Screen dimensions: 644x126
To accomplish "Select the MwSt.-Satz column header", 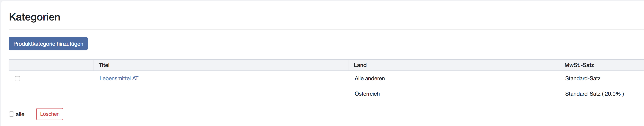I will 579,65.
